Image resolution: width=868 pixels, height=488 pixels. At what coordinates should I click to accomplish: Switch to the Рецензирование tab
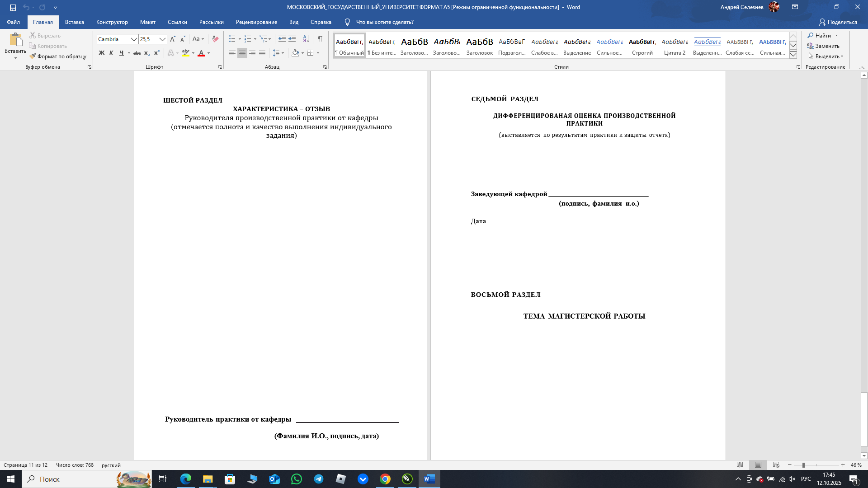[x=256, y=22]
